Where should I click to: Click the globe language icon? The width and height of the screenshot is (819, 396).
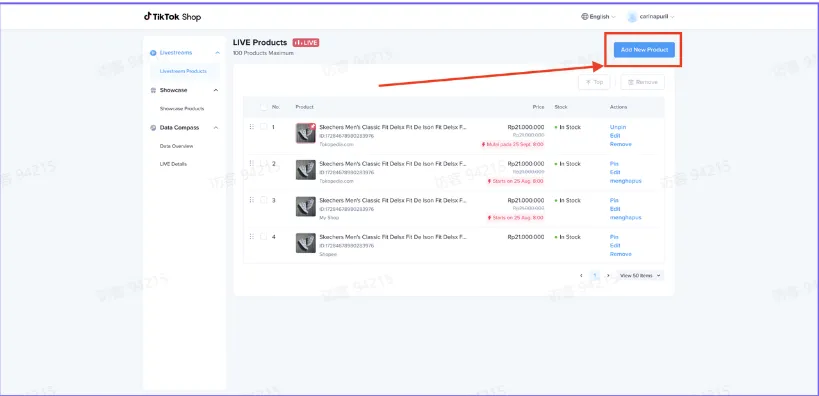(x=584, y=17)
